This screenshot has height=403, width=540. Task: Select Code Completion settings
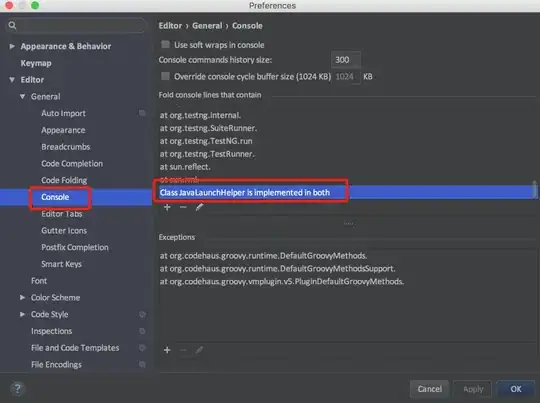(72, 163)
